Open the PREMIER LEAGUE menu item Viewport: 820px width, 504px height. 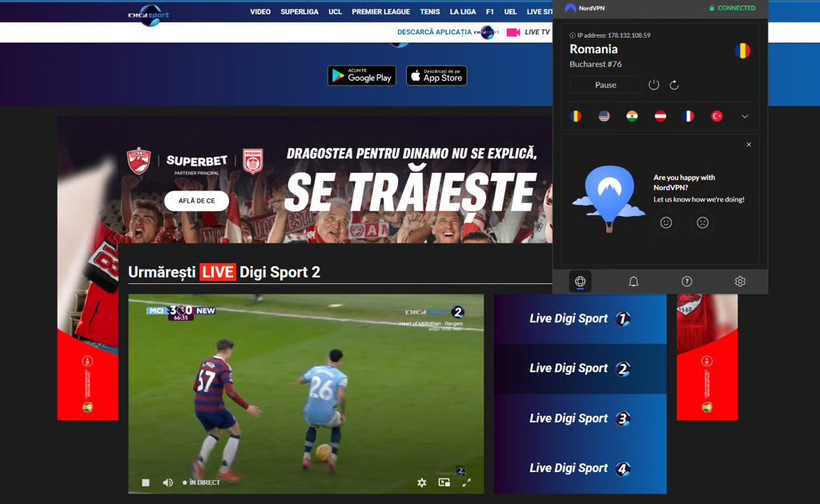click(380, 11)
